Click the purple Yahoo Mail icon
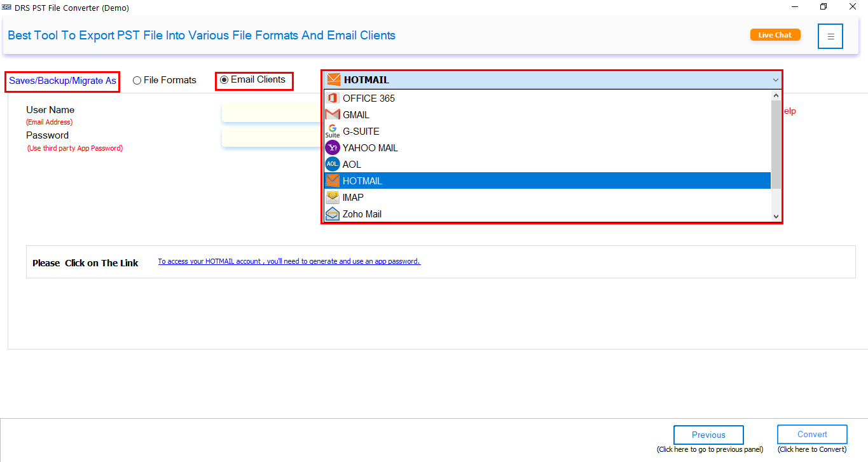868x462 pixels. coord(332,147)
